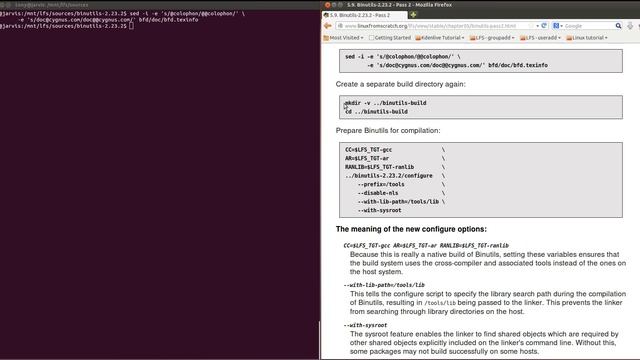Click italic '--with-sysroot' definition term

[365, 325]
